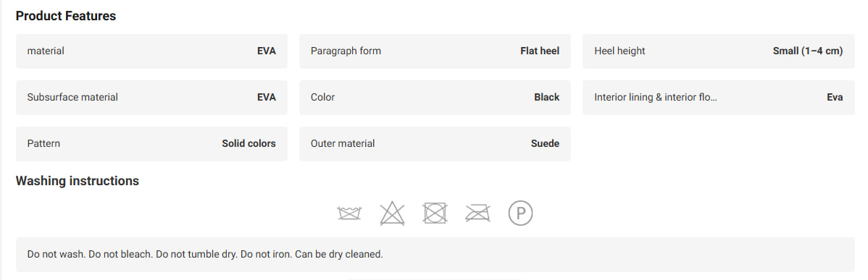
Task: Click the Flat heel value text
Action: 540,51
